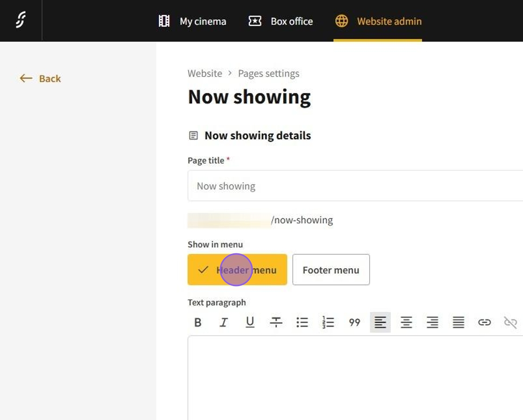Go back using the Back link
523x420 pixels.
[x=41, y=78]
